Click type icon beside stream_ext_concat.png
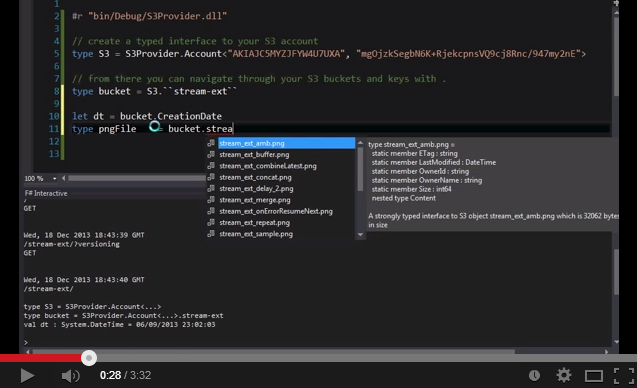 pos(211,177)
